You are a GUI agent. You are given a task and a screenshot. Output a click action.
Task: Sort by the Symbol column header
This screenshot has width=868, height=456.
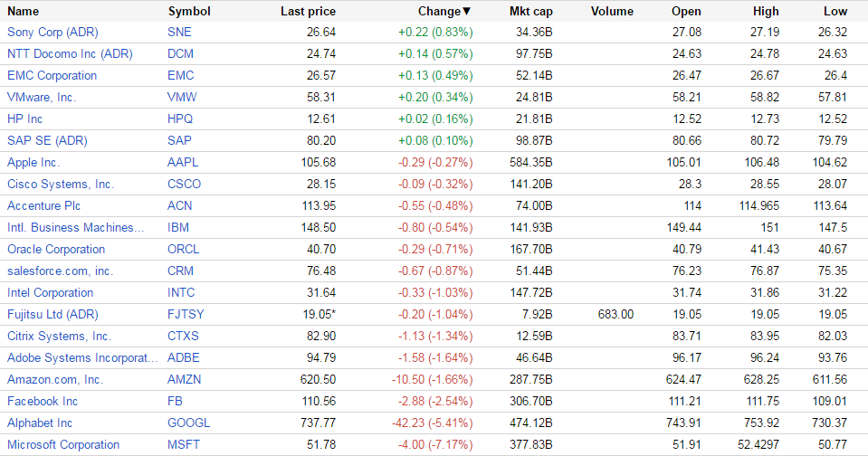pos(189,12)
